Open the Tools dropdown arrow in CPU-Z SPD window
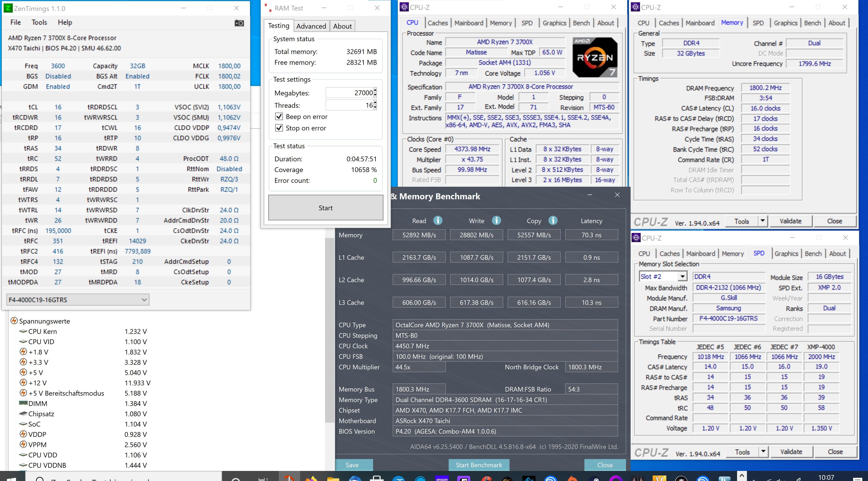 (x=763, y=452)
